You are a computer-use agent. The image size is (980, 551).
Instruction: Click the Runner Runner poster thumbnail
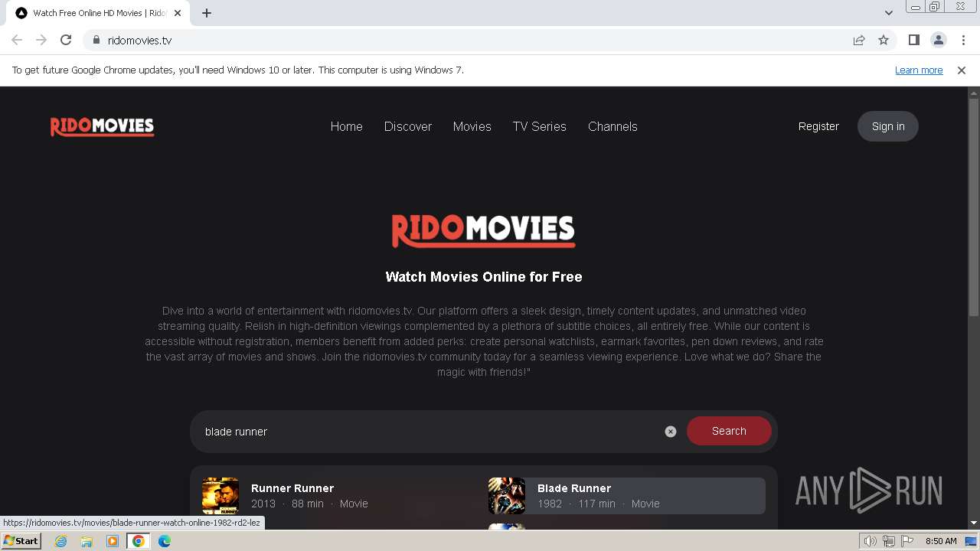(x=220, y=495)
